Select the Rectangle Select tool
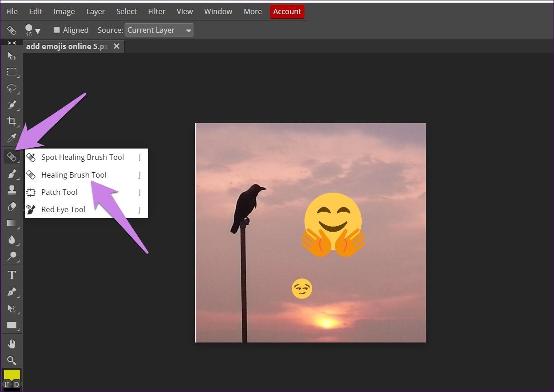This screenshot has height=392, width=554. (x=12, y=72)
